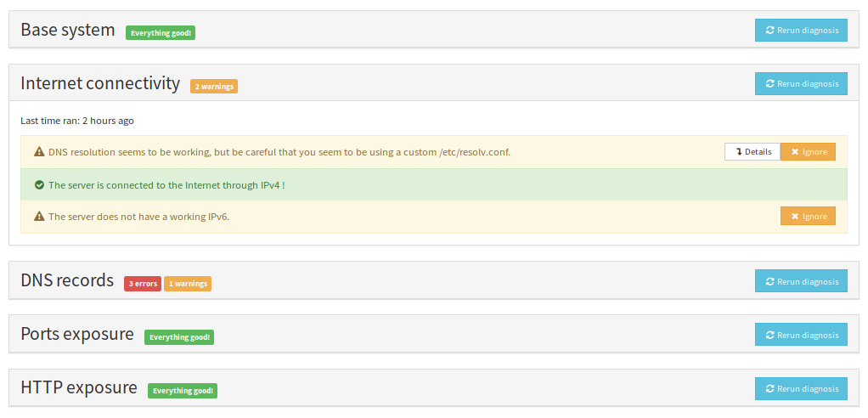Ignore the IPv6 not working warning
868x418 pixels.
click(x=808, y=217)
